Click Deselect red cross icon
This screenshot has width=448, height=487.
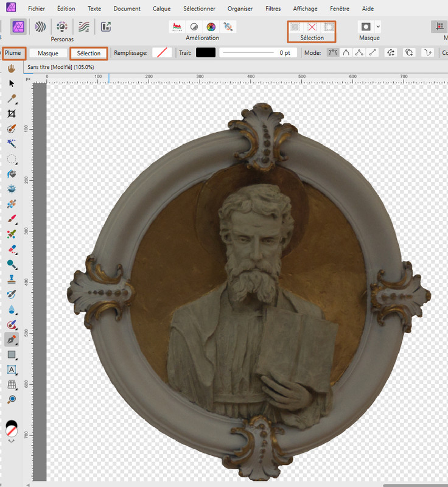click(312, 27)
